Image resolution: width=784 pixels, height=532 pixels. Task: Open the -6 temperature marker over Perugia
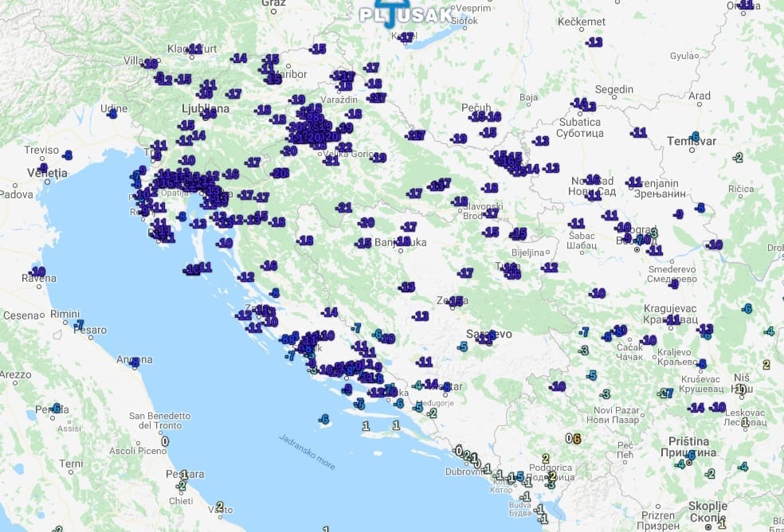tap(56, 408)
